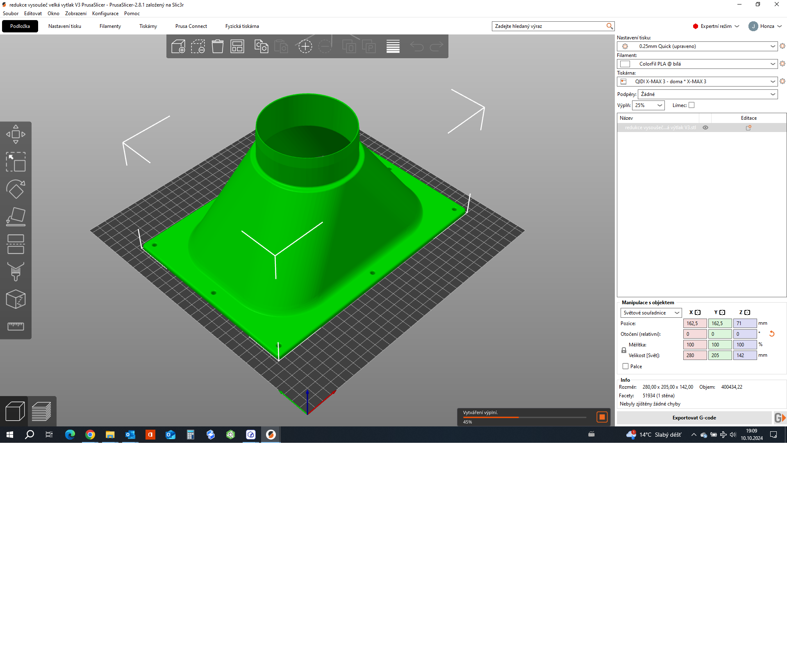Click the slicing progress bar

click(525, 417)
